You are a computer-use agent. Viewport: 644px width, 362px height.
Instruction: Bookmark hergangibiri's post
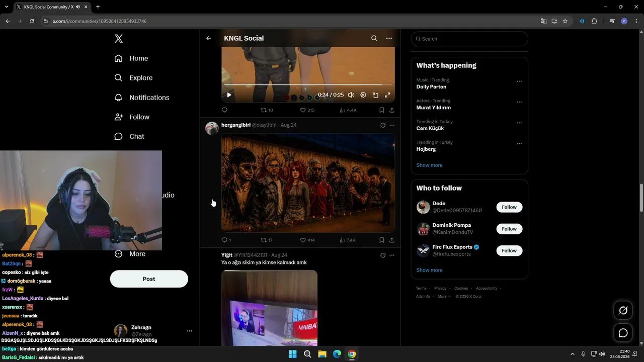[x=382, y=240]
